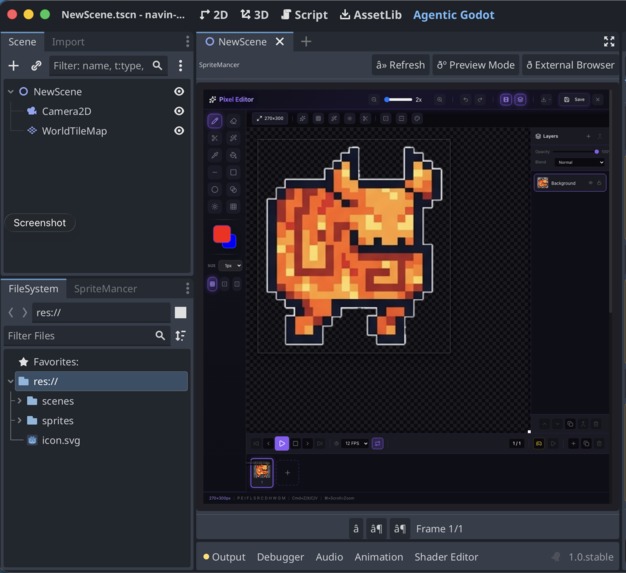626x573 pixels.
Task: Open the Blend mode Normal dropdown
Action: [580, 162]
